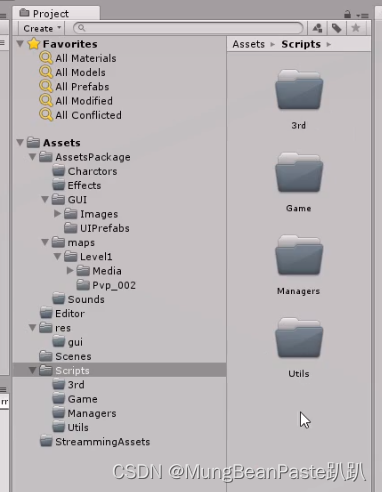This screenshot has width=382, height=492.
Task: Collapse the res folder
Action: pyautogui.click(x=32, y=328)
